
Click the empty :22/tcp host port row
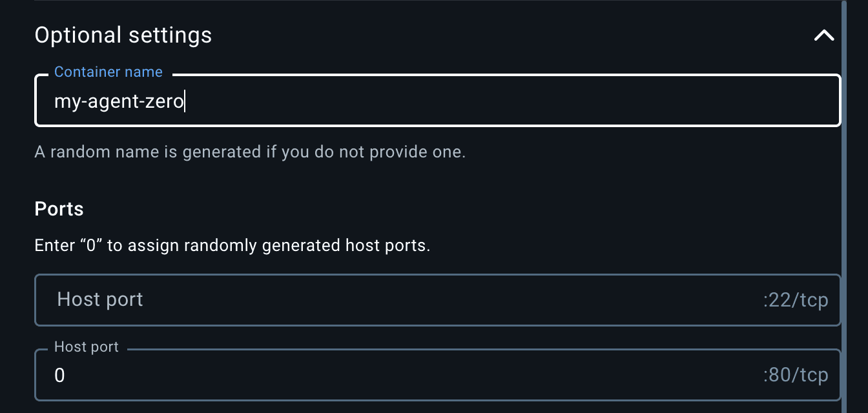pyautogui.click(x=387, y=299)
